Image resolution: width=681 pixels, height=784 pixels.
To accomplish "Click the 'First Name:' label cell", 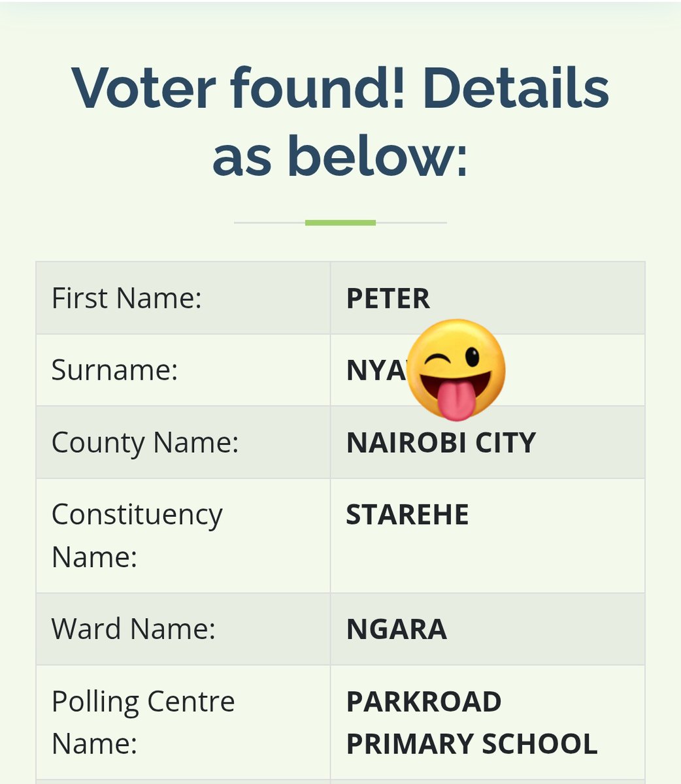I will (x=183, y=298).
